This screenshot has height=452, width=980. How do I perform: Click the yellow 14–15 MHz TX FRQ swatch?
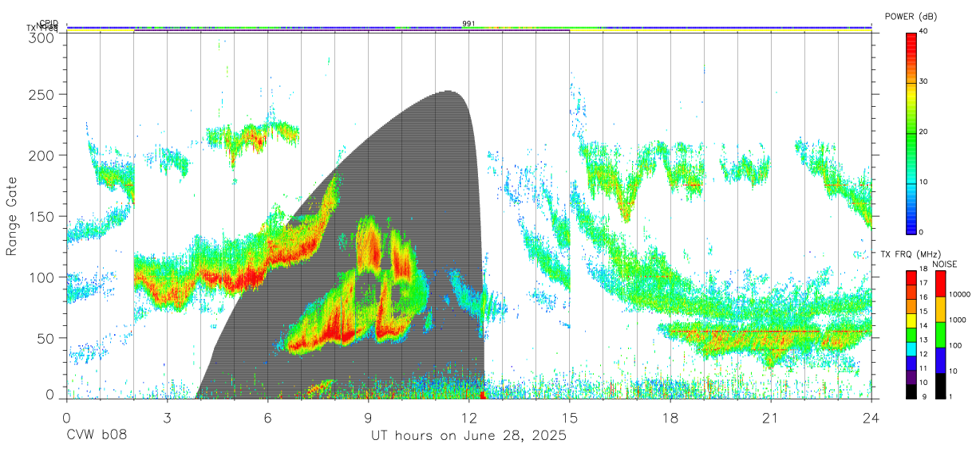point(912,320)
